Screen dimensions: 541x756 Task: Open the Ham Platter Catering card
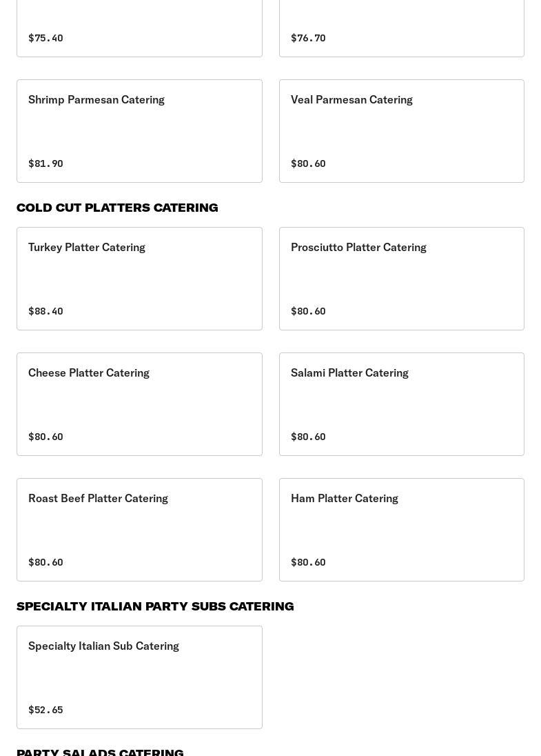[x=402, y=529]
